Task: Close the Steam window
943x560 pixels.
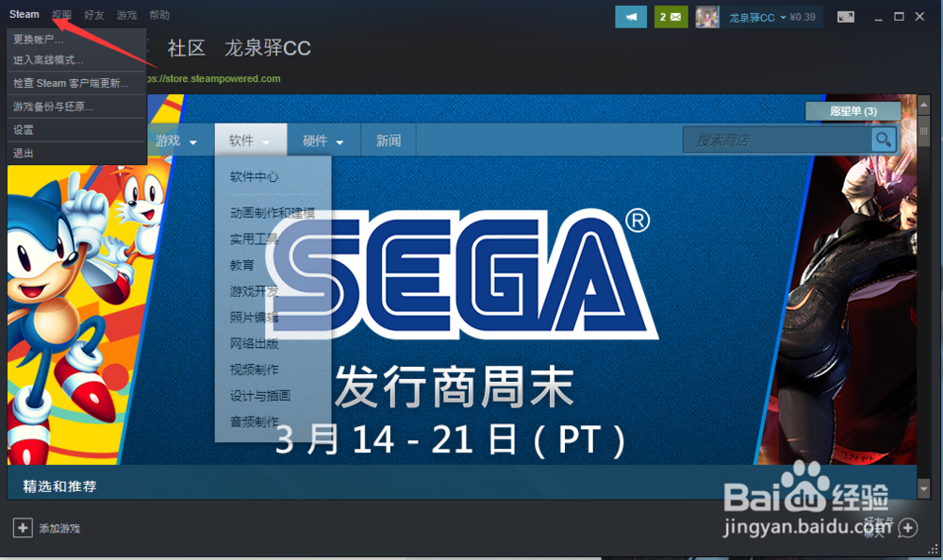Action: pyautogui.click(x=919, y=17)
